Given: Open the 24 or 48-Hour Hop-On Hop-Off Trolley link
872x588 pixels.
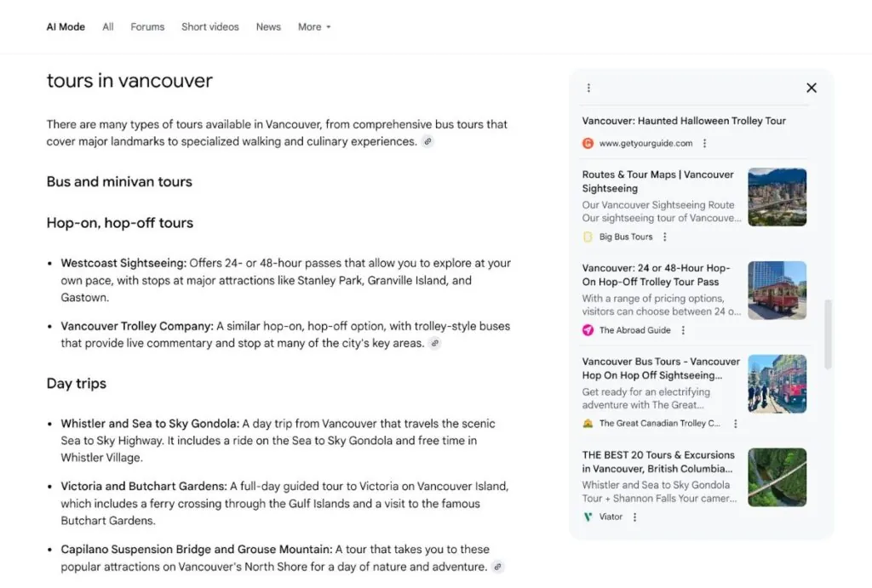Looking at the screenshot, I should (x=657, y=275).
